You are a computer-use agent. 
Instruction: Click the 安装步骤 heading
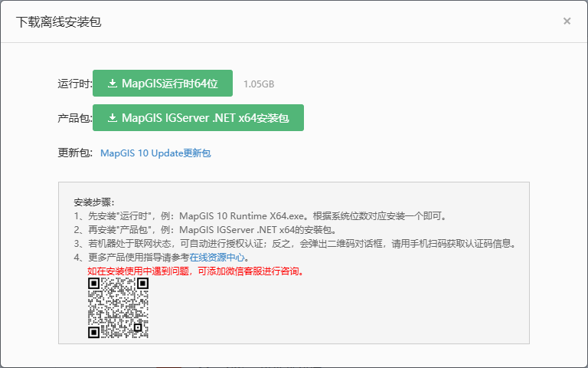coord(93,202)
